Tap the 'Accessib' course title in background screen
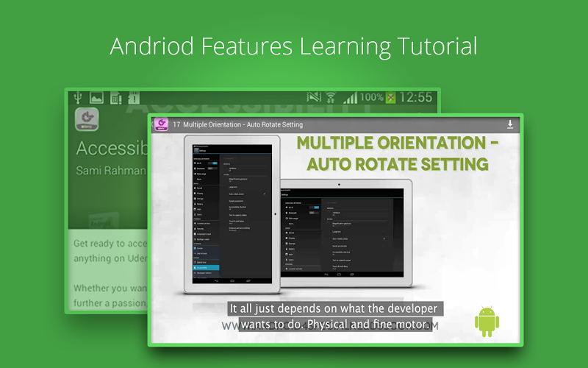588x368 pixels. (112, 149)
